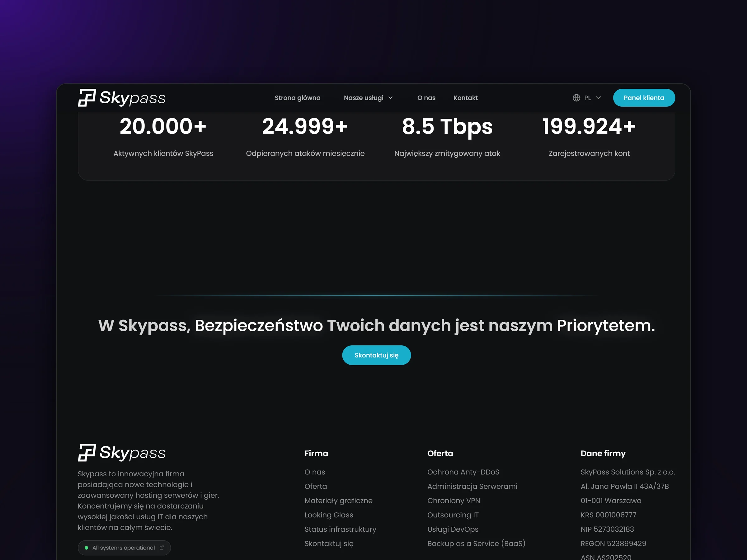Click the Zarejestrowanych kont label
This screenshot has width=747, height=560.
(x=589, y=153)
